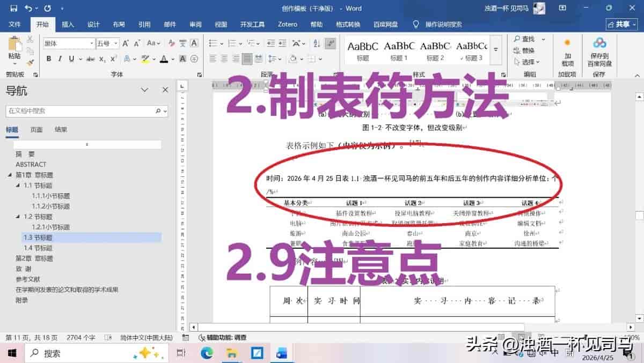Apply numbered list
The width and height of the screenshot is (644, 363).
pyautogui.click(x=232, y=43)
